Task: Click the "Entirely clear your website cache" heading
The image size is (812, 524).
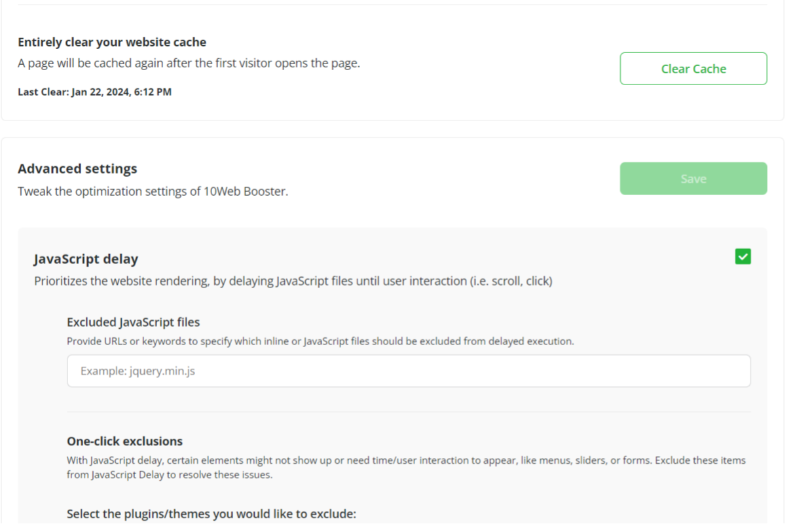Action: [112, 42]
